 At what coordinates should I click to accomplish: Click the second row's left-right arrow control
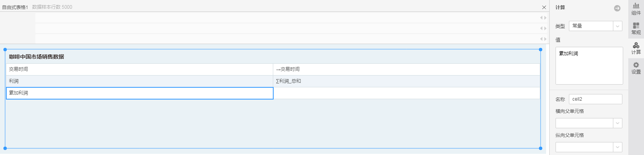(x=543, y=28)
